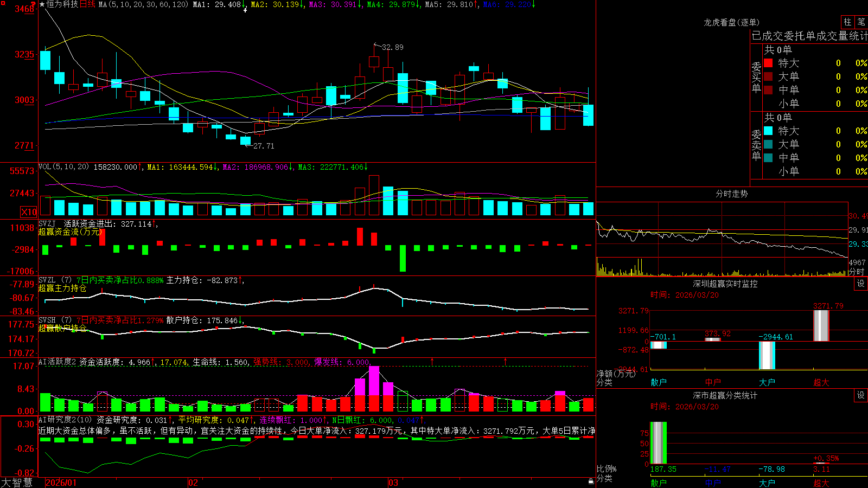Image resolution: width=868 pixels, height=488 pixels.
Task: Click the 大智慧 logo in the bottom-left corner
Action: click(x=16, y=483)
